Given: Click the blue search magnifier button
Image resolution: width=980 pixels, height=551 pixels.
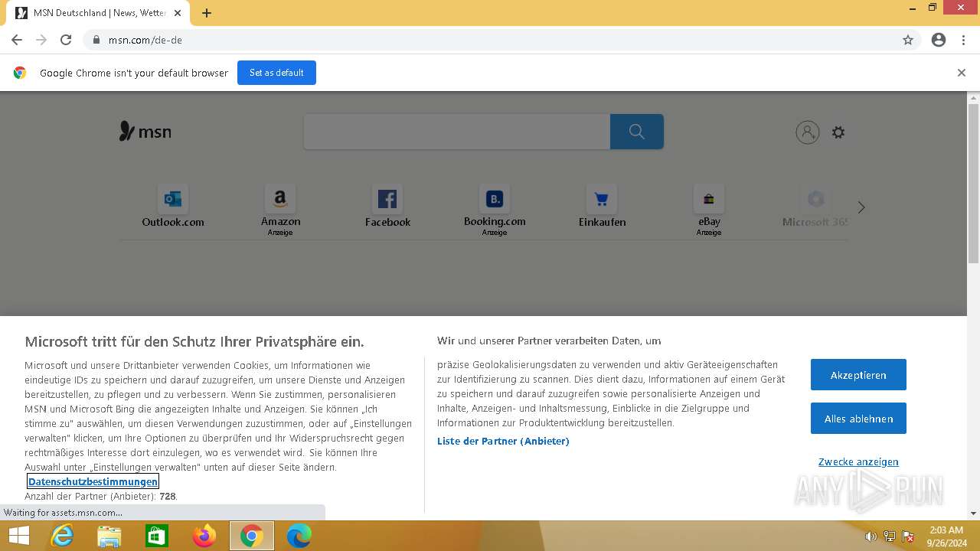Looking at the screenshot, I should (637, 132).
